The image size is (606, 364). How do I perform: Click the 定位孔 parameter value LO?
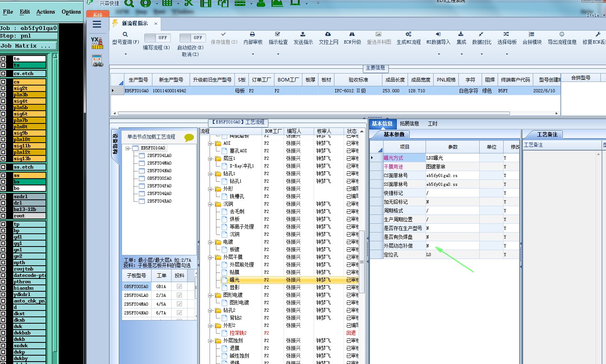click(x=452, y=255)
